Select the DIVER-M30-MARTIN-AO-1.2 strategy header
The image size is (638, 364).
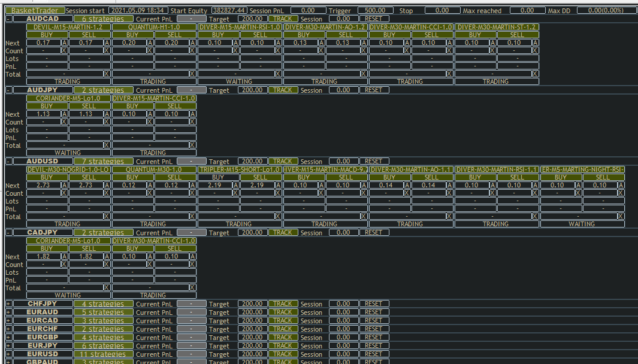325,27
